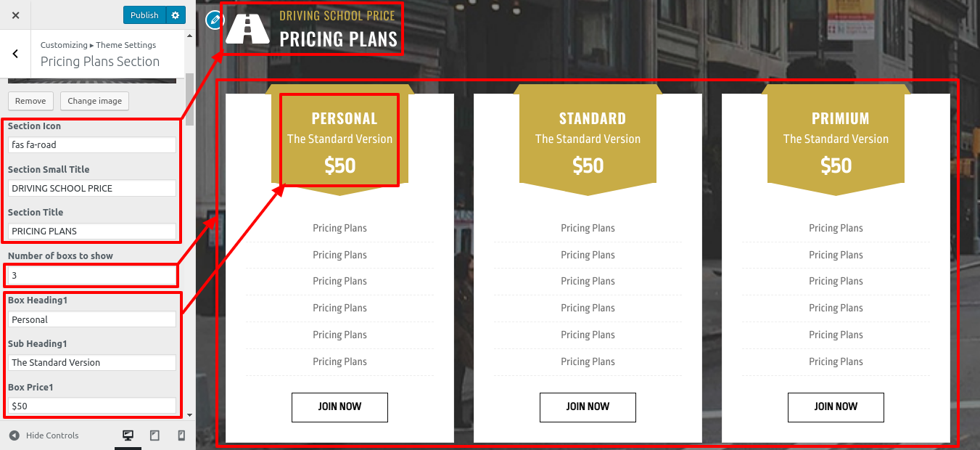Click the Number of boxs to show field
The width and height of the screenshot is (980, 450).
pos(92,276)
